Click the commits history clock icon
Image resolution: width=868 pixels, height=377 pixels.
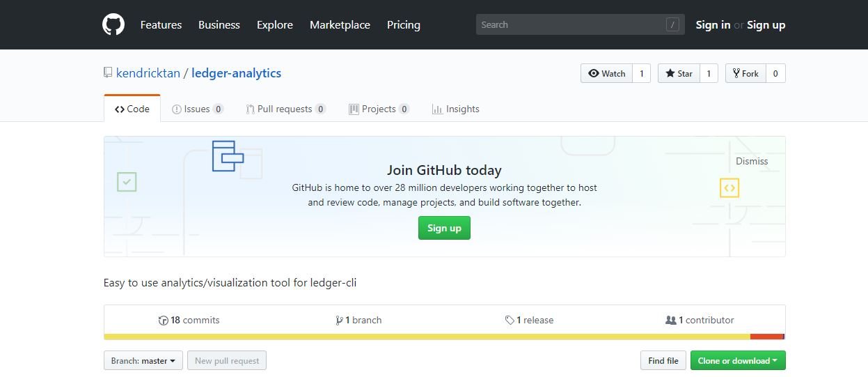pyautogui.click(x=164, y=321)
